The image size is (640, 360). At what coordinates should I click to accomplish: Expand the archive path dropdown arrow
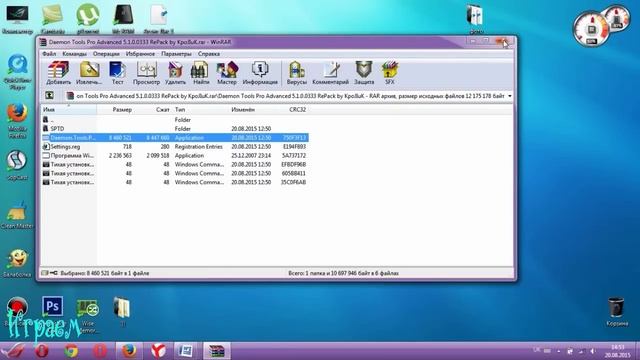(509, 96)
